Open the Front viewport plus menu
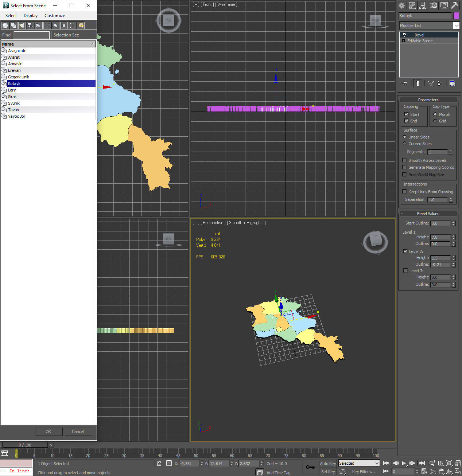 click(x=196, y=4)
